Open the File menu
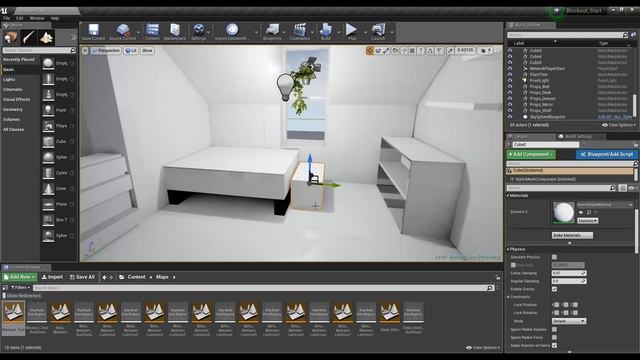 (6, 18)
